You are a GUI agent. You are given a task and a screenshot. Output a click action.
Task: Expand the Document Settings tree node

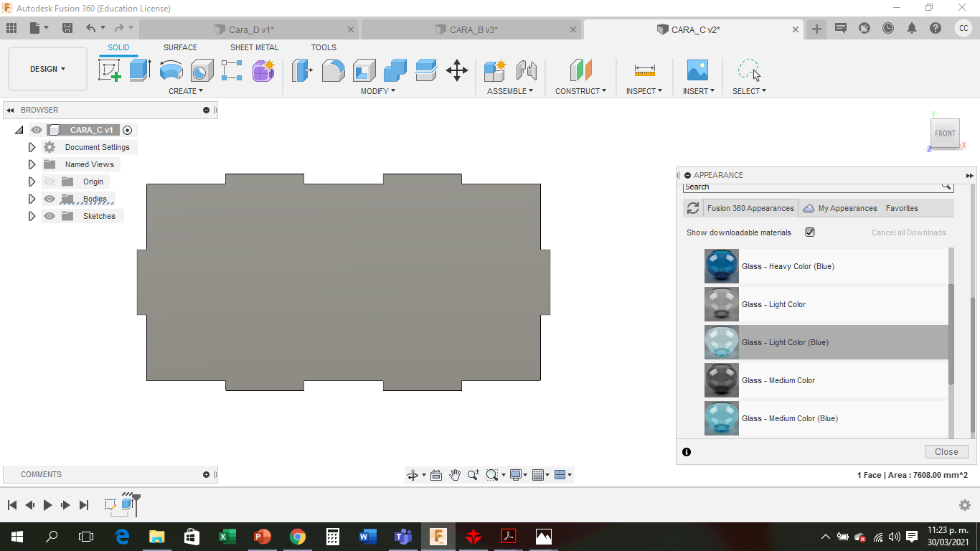click(32, 147)
